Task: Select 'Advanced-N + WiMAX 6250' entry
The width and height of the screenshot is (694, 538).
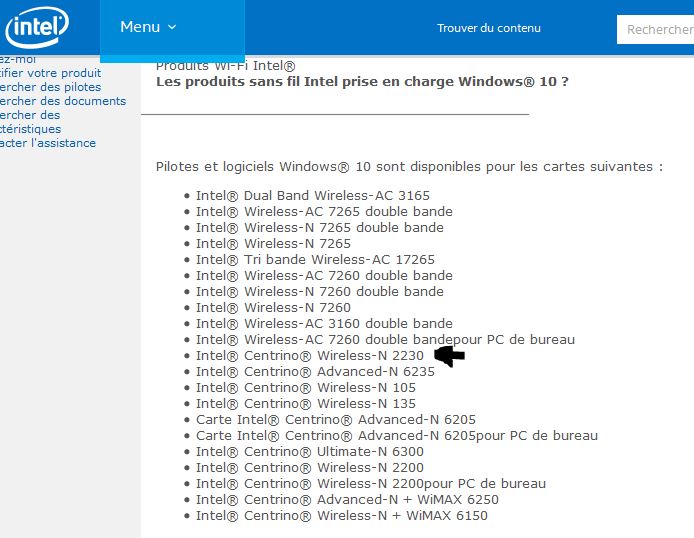Action: click(347, 500)
